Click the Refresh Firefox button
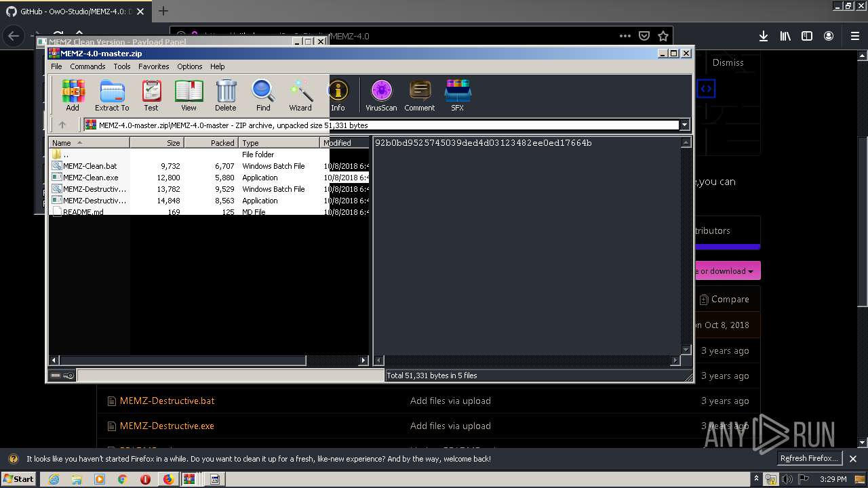Image resolution: width=868 pixels, height=488 pixels. pyautogui.click(x=809, y=458)
